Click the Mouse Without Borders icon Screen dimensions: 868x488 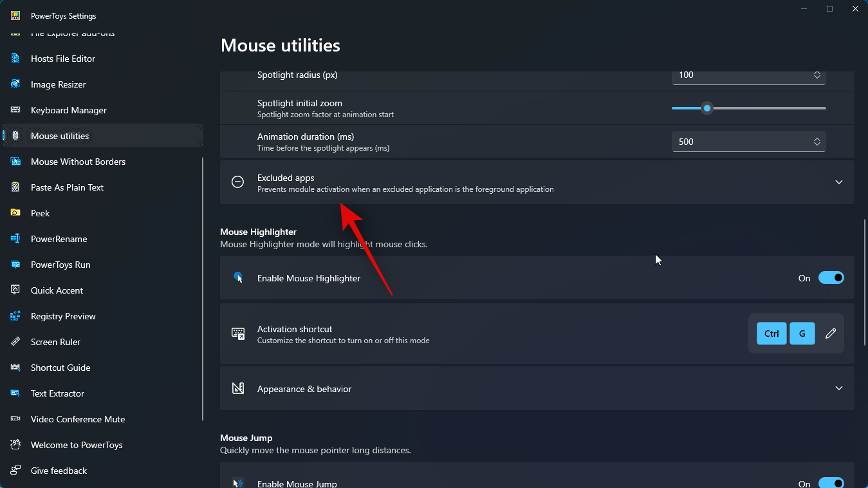click(x=15, y=162)
